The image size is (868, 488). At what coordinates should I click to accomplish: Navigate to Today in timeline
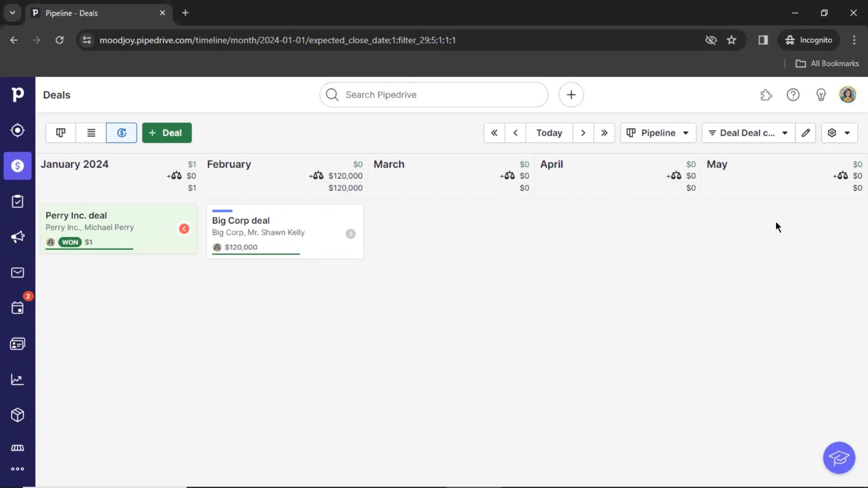coord(549,132)
